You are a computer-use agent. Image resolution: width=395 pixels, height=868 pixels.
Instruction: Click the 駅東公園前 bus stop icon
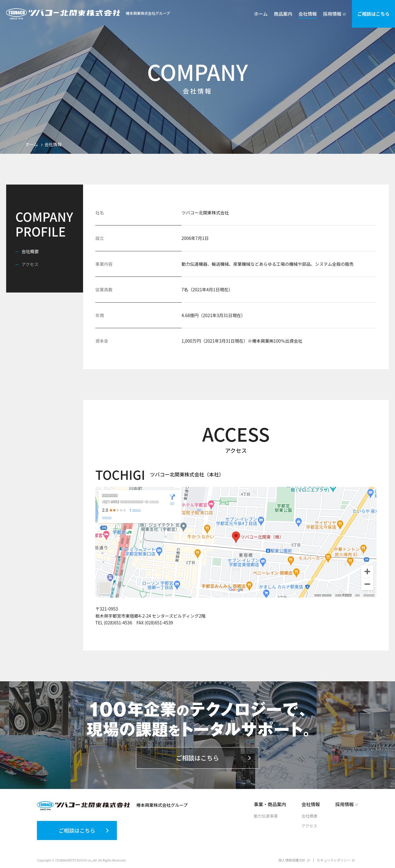[x=268, y=551]
